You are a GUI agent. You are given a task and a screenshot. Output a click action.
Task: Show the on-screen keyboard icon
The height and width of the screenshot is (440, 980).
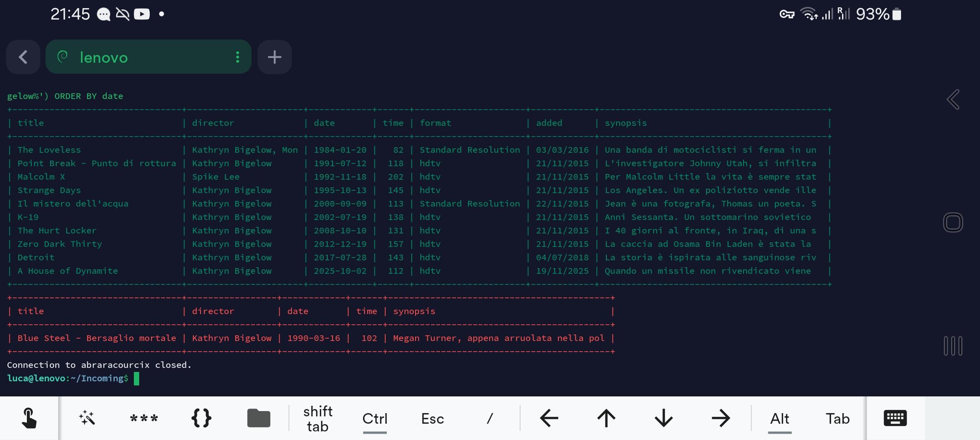895,418
